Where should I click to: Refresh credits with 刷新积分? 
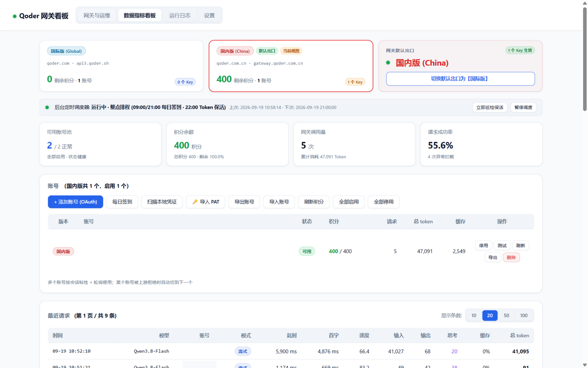coord(314,202)
